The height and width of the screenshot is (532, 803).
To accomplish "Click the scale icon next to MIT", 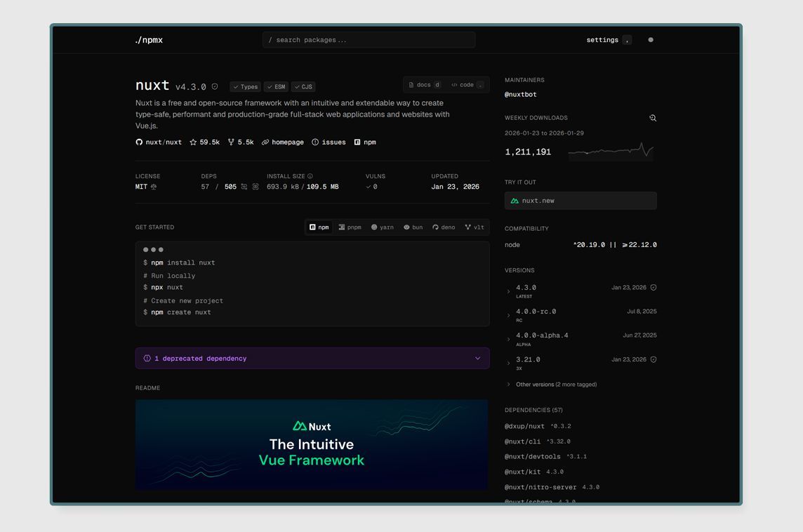I will pos(154,187).
